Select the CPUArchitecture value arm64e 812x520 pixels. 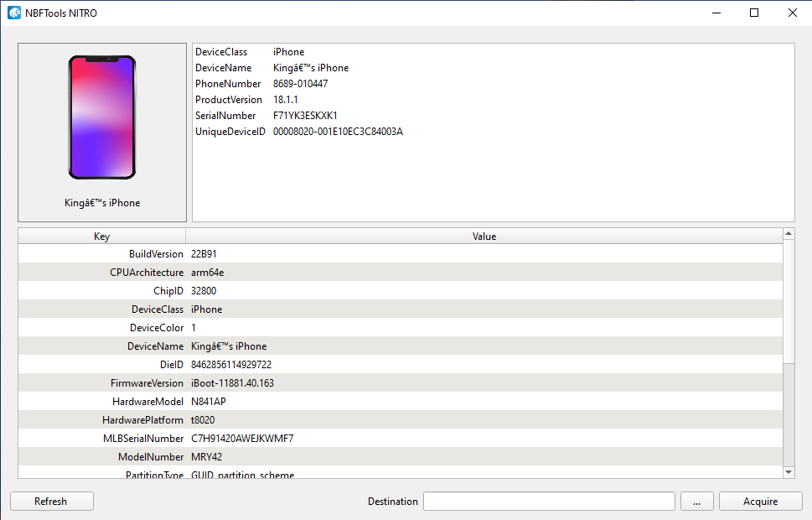pos(207,273)
